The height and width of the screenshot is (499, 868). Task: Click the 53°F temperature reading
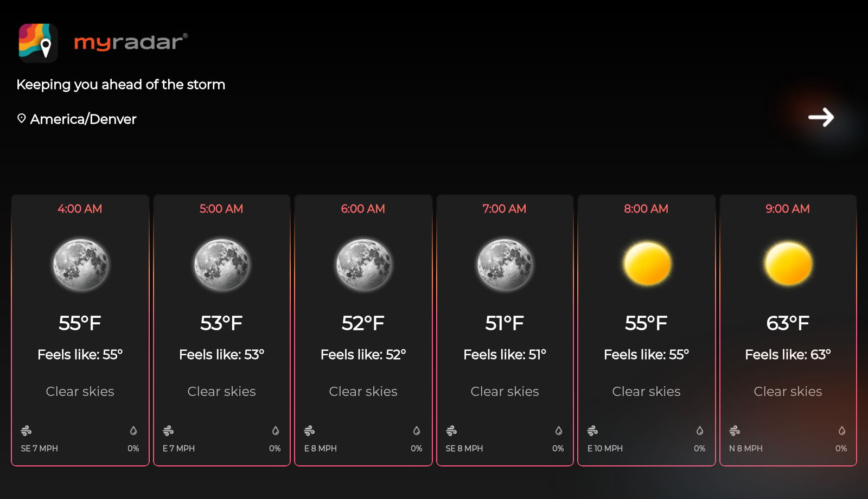221,323
